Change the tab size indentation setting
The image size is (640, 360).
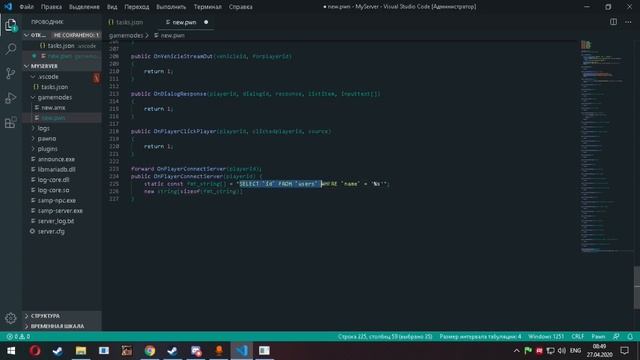tap(480, 337)
